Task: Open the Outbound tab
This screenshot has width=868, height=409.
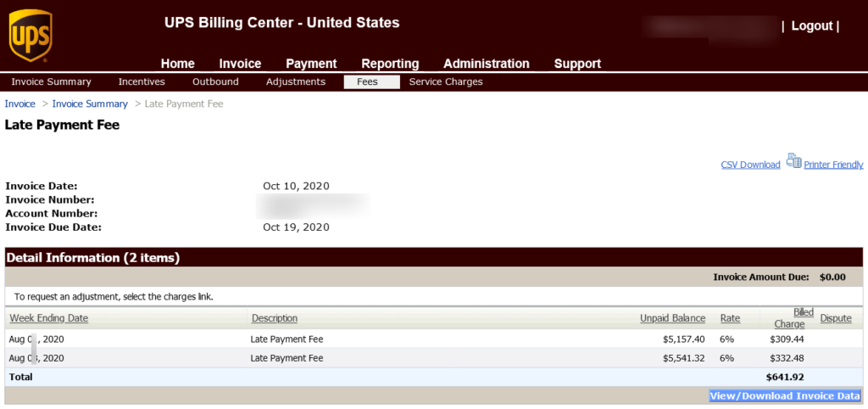Action: click(215, 82)
